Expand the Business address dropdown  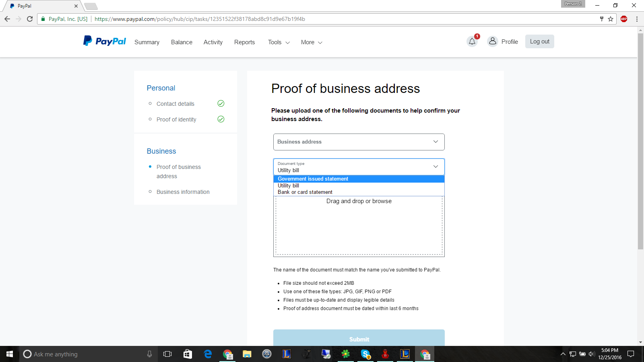click(x=359, y=142)
